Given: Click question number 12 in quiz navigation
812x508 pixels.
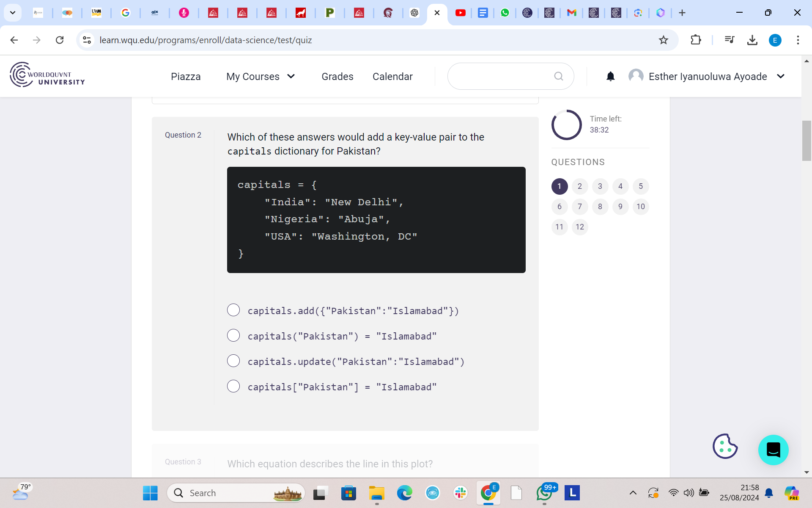Looking at the screenshot, I should click(579, 227).
